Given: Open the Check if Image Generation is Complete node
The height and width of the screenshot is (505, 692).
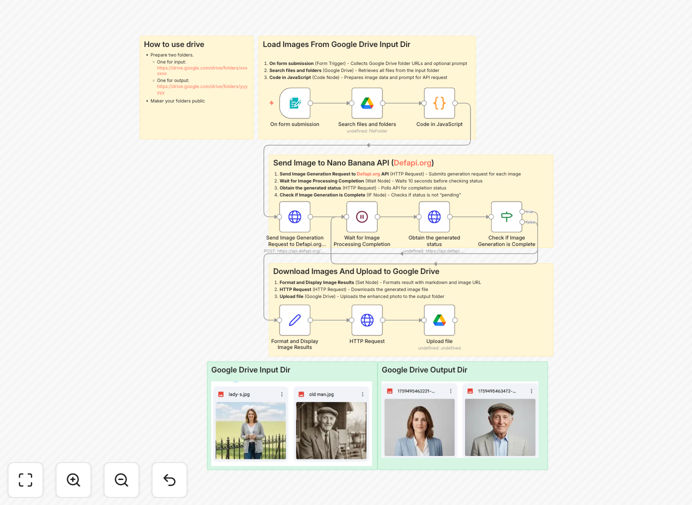Looking at the screenshot, I should pyautogui.click(x=507, y=217).
